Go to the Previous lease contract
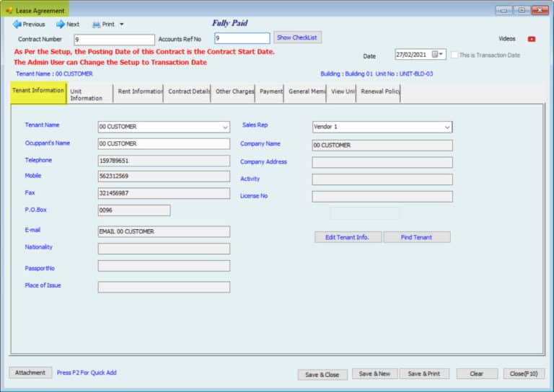The height and width of the screenshot is (392, 554). [x=29, y=24]
